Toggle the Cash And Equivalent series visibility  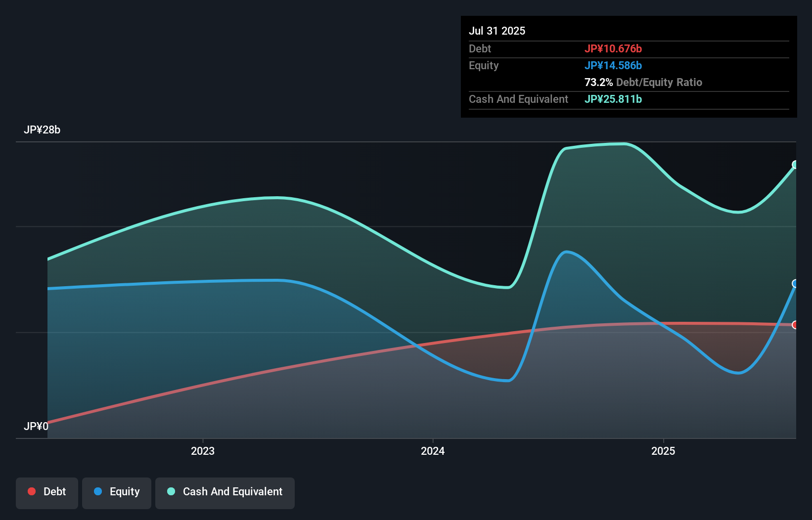225,492
